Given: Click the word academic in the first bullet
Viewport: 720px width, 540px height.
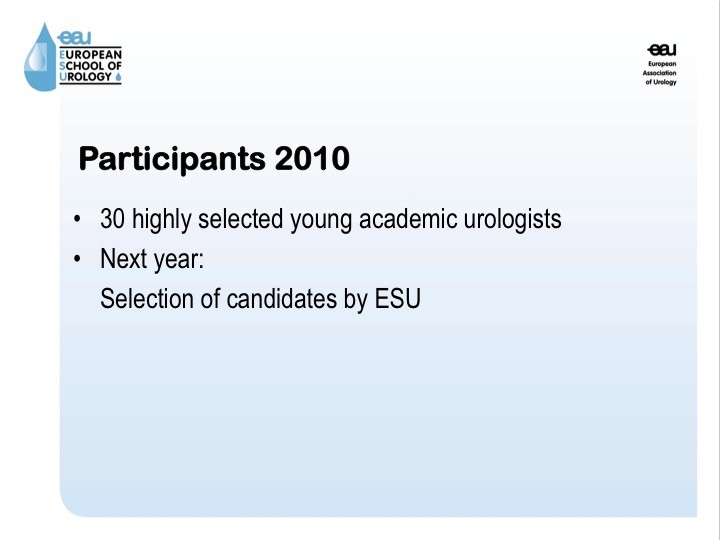Looking at the screenshot, I should tap(408, 219).
